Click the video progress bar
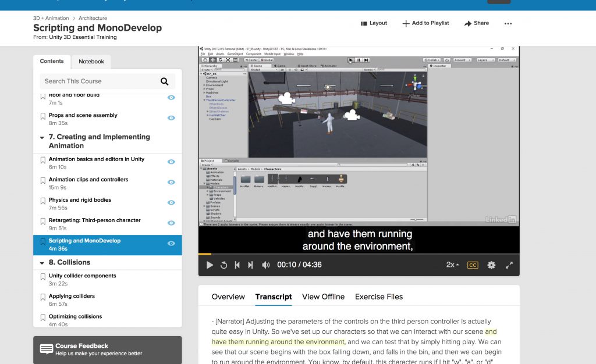The height and width of the screenshot is (364, 596). click(359, 254)
